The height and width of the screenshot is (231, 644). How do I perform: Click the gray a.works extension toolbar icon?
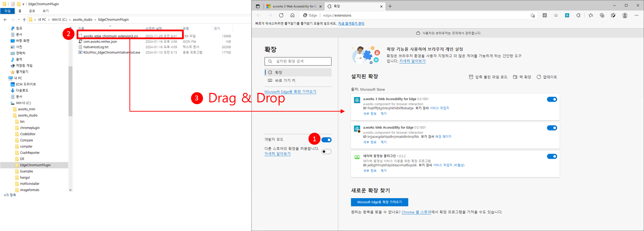tap(545, 15)
